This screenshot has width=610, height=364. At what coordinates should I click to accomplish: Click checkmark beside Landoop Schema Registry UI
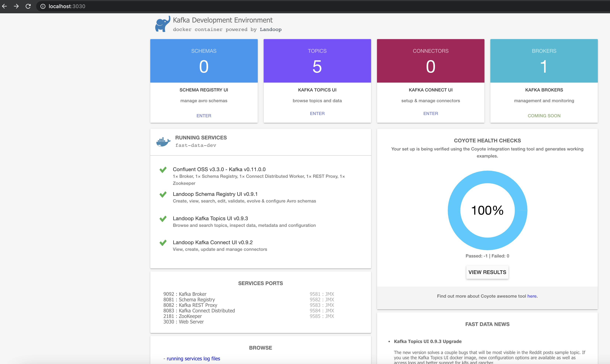coord(163,194)
